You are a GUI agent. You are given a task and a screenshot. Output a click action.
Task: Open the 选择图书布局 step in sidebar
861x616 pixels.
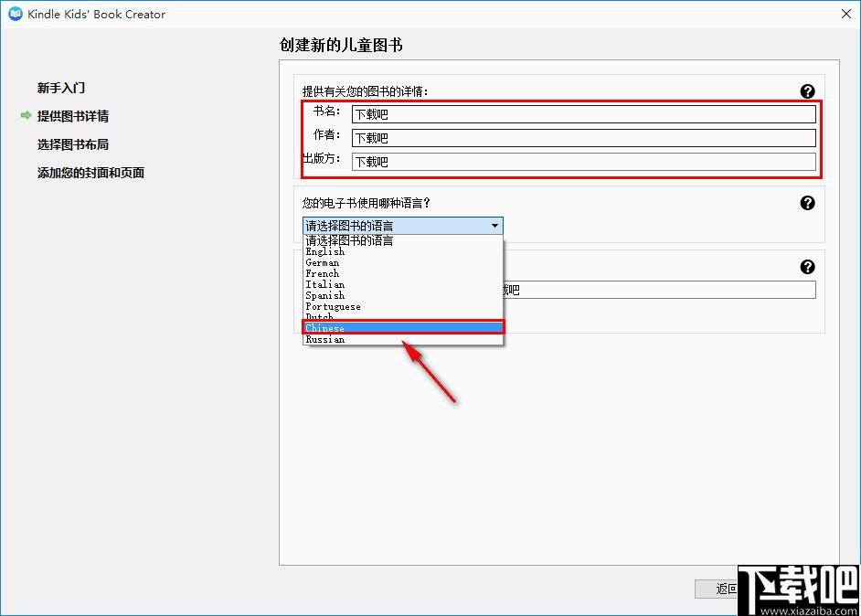(73, 144)
